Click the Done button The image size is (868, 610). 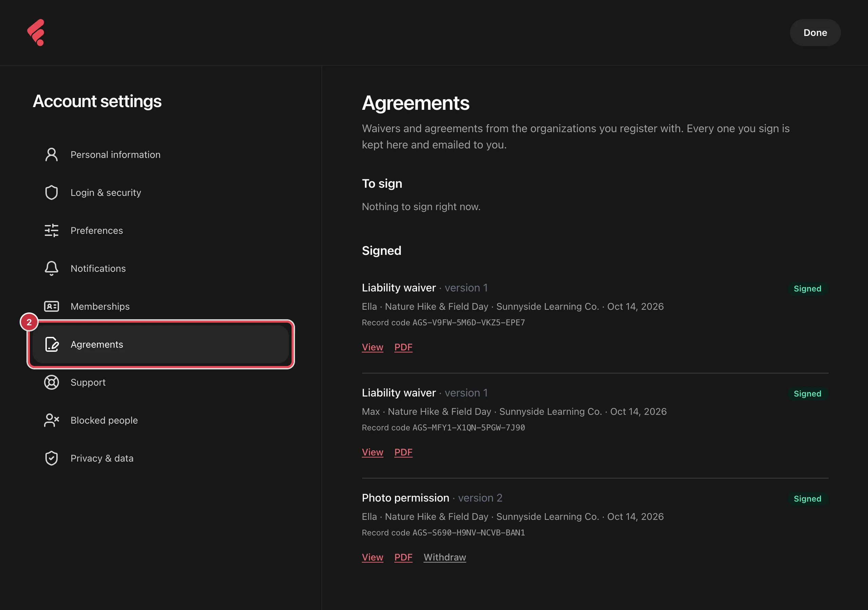coord(815,33)
